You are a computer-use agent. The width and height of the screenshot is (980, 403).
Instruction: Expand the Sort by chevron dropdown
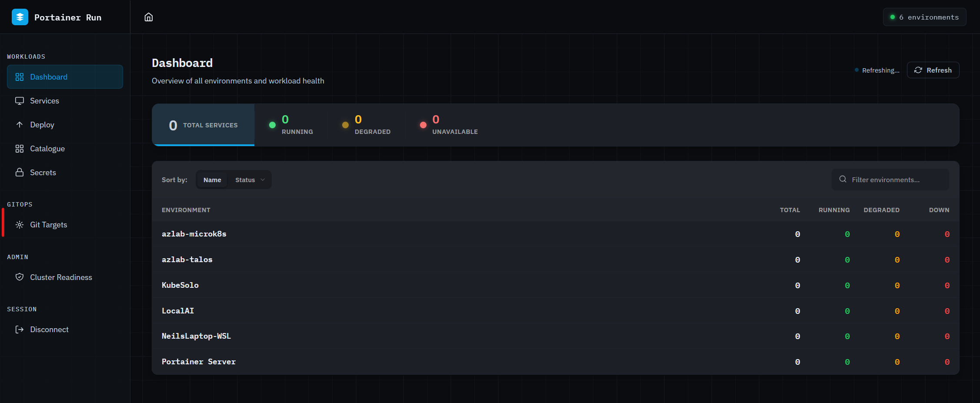pyautogui.click(x=263, y=180)
